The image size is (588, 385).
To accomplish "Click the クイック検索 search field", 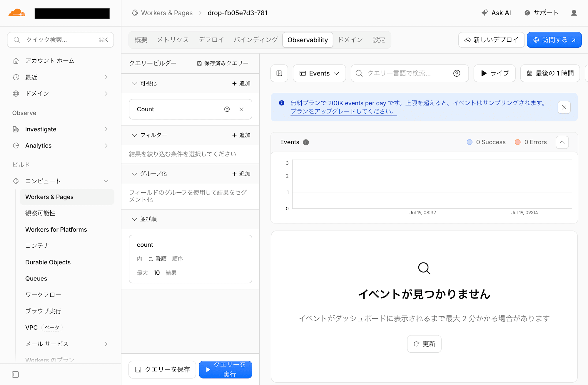I will point(60,40).
